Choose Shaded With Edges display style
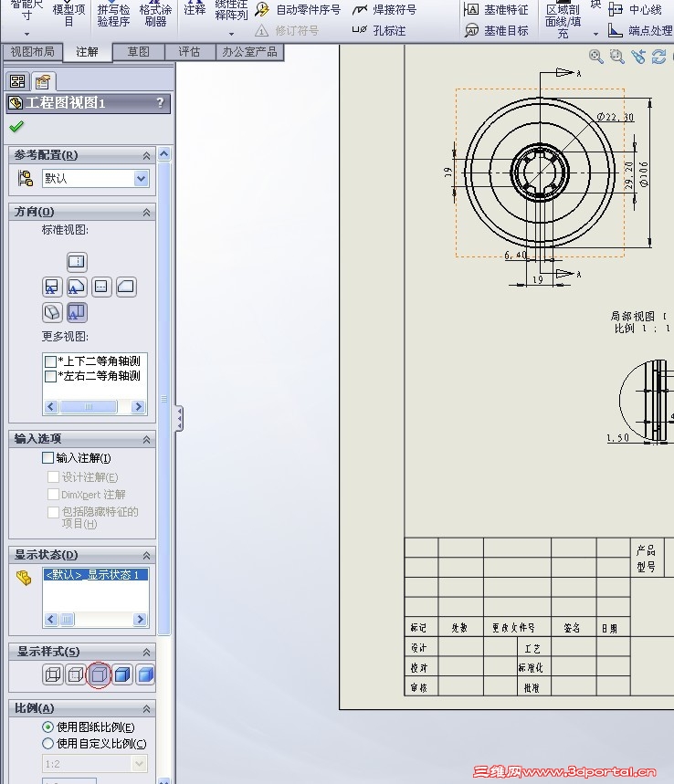This screenshot has width=674, height=784. (122, 675)
